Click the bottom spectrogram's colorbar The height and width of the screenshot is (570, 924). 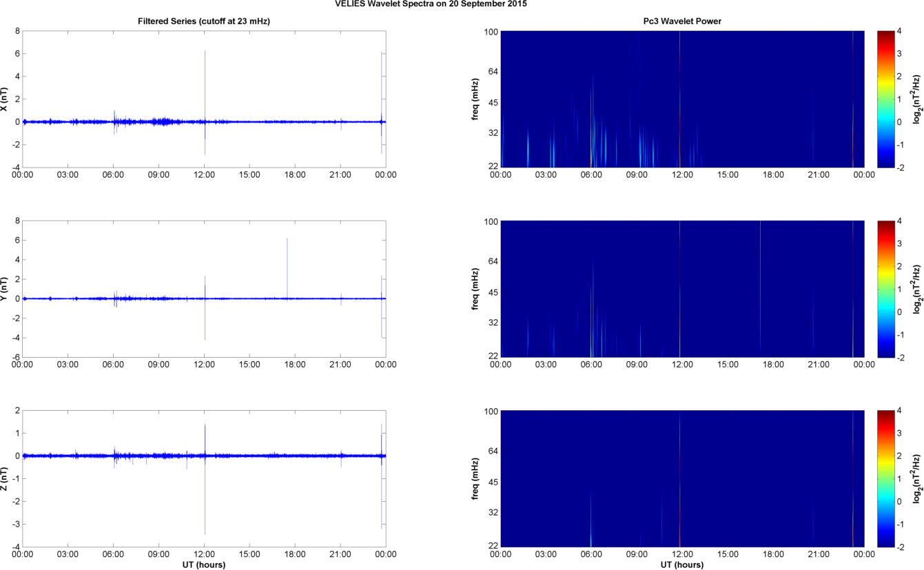click(887, 479)
